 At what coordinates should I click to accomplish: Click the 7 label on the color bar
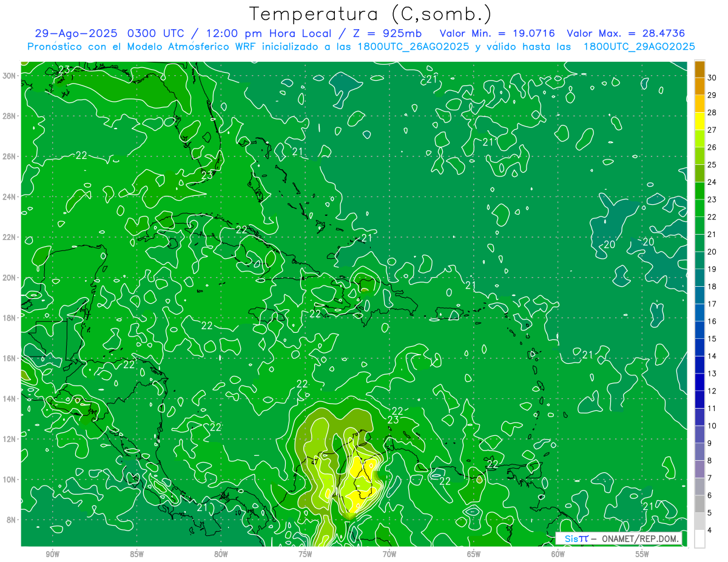[710, 478]
